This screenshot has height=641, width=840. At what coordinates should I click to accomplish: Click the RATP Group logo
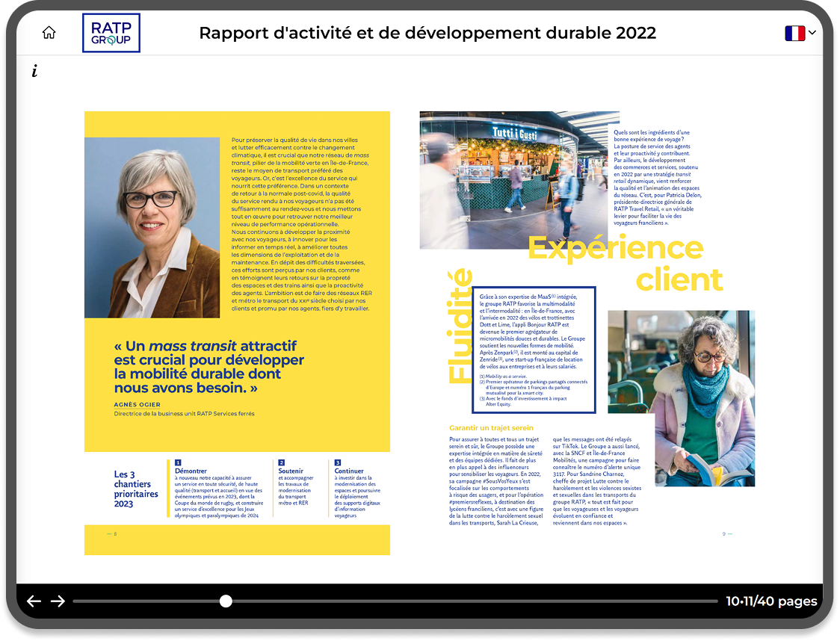[x=111, y=33]
